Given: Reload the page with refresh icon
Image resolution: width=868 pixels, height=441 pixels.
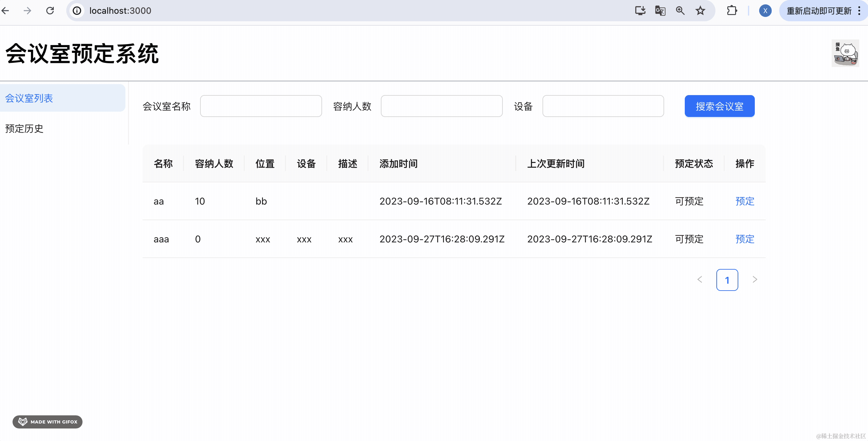Looking at the screenshot, I should tap(50, 11).
